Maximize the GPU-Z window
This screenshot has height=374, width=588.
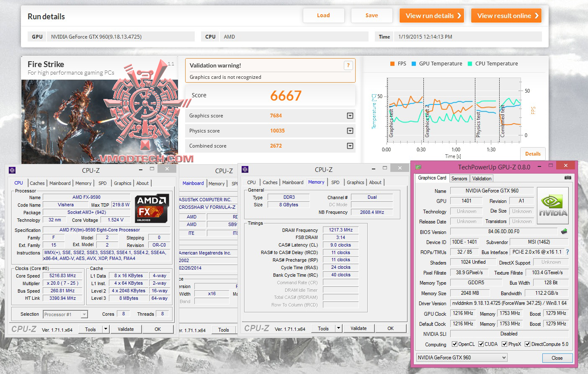[x=551, y=166]
